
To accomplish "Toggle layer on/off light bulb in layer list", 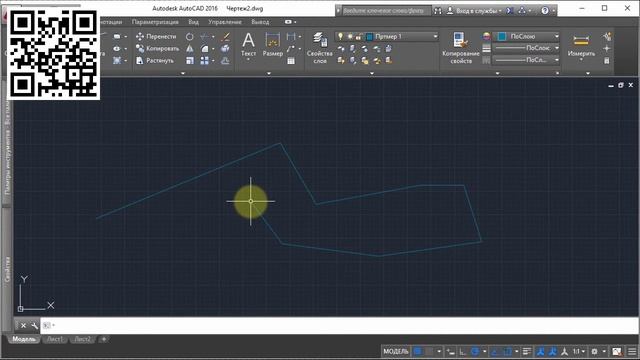I will (x=340, y=37).
